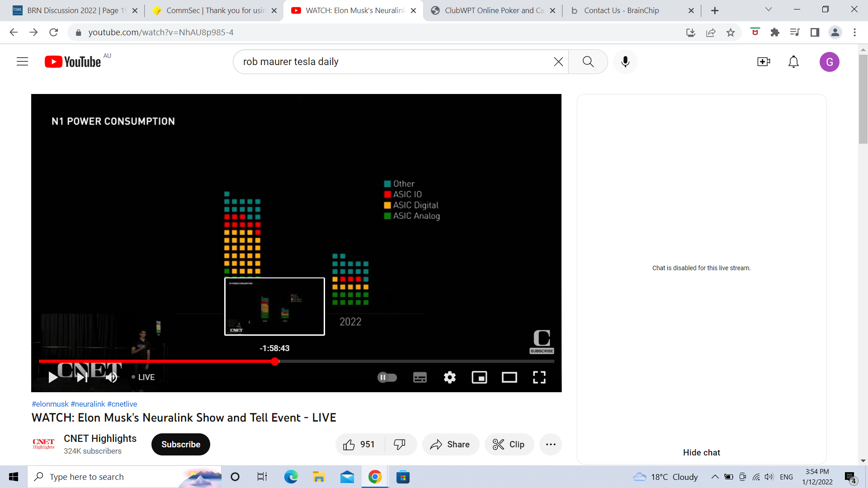Toggle the autoplay switch

387,377
